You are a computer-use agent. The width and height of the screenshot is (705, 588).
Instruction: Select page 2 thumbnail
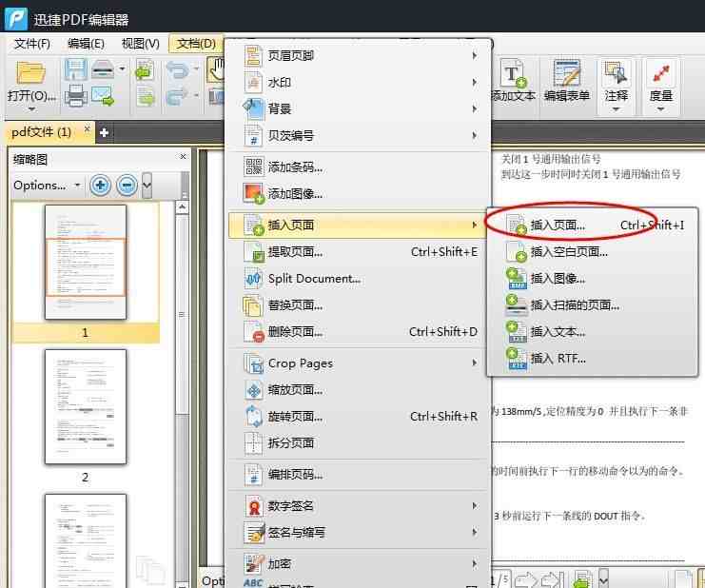(86, 407)
